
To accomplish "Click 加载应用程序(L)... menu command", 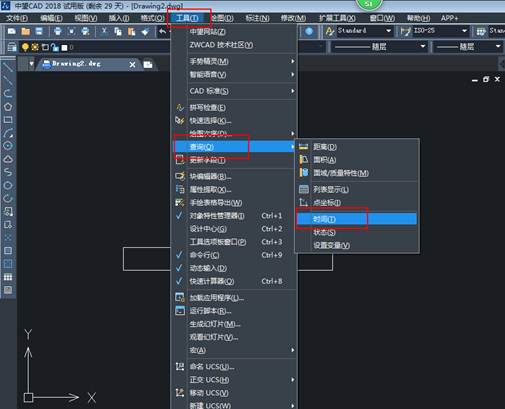I will pyautogui.click(x=233, y=298).
